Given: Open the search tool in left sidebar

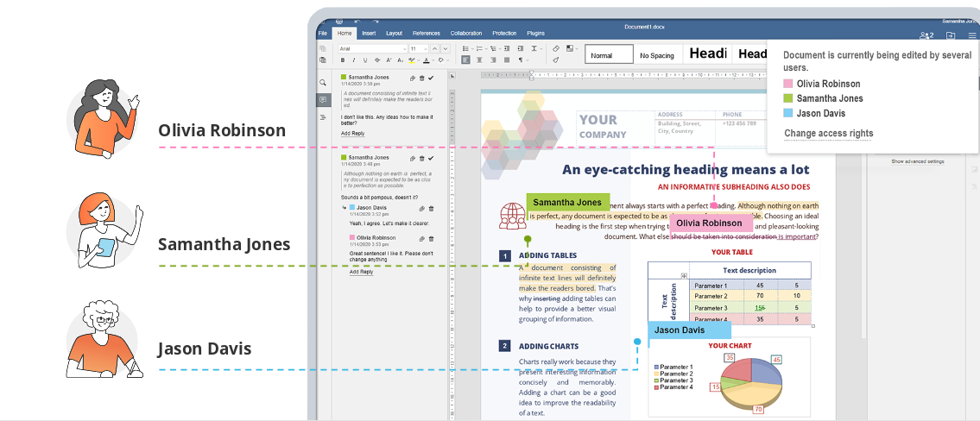Looking at the screenshot, I should point(323,83).
